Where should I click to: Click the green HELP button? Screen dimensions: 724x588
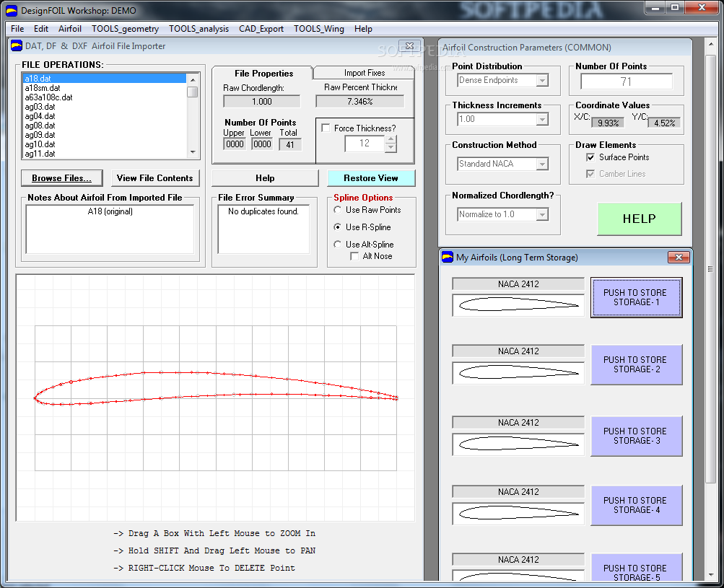pos(639,219)
